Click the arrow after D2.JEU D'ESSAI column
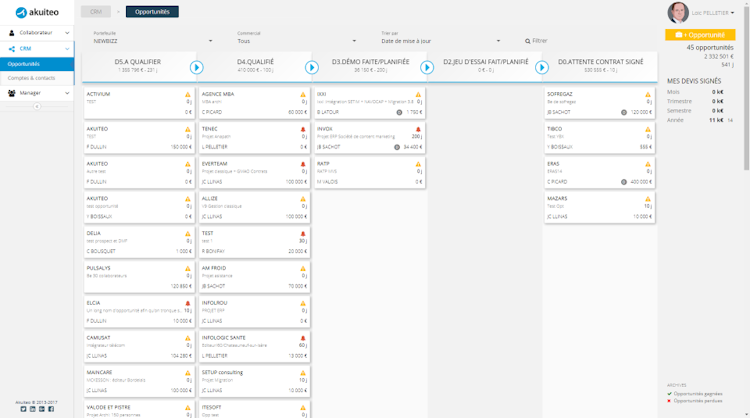Image resolution: width=750 pixels, height=418 pixels. pos(542,67)
